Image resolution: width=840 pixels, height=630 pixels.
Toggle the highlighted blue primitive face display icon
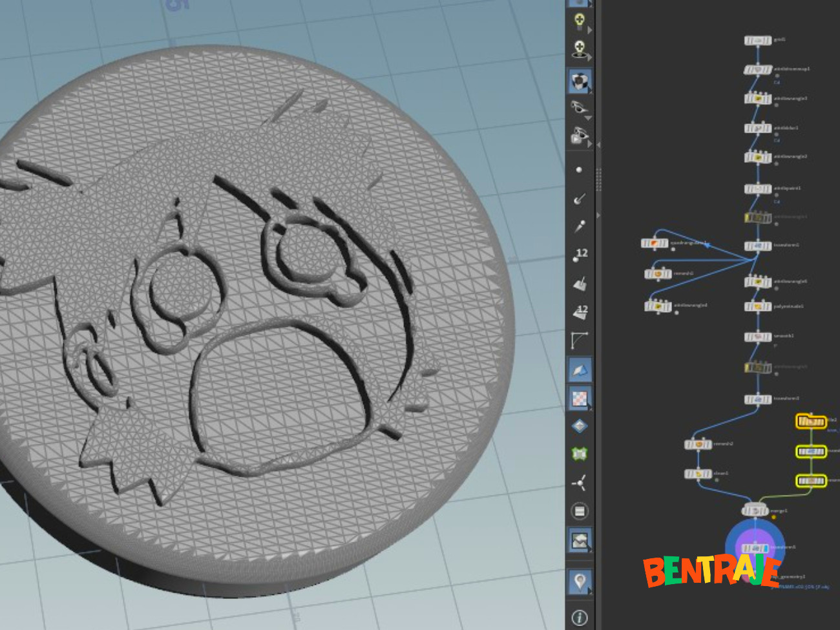[x=580, y=370]
